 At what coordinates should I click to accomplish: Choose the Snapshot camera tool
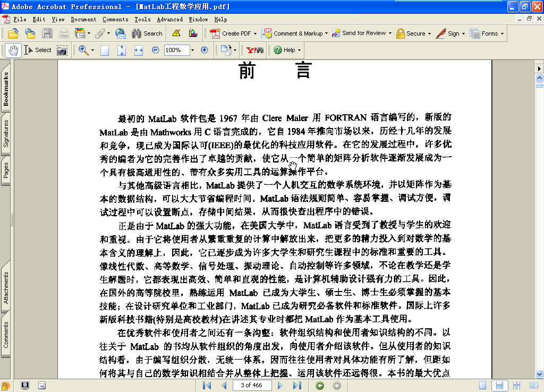[x=62, y=50]
